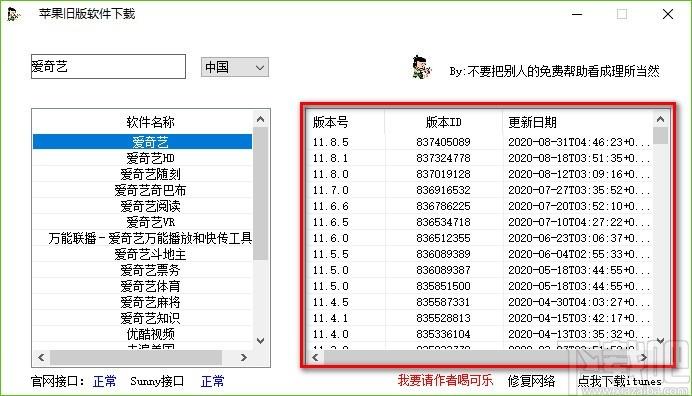Viewport: 692px width, 396px height.
Task: Click the 版本ID column header
Action: (x=444, y=122)
